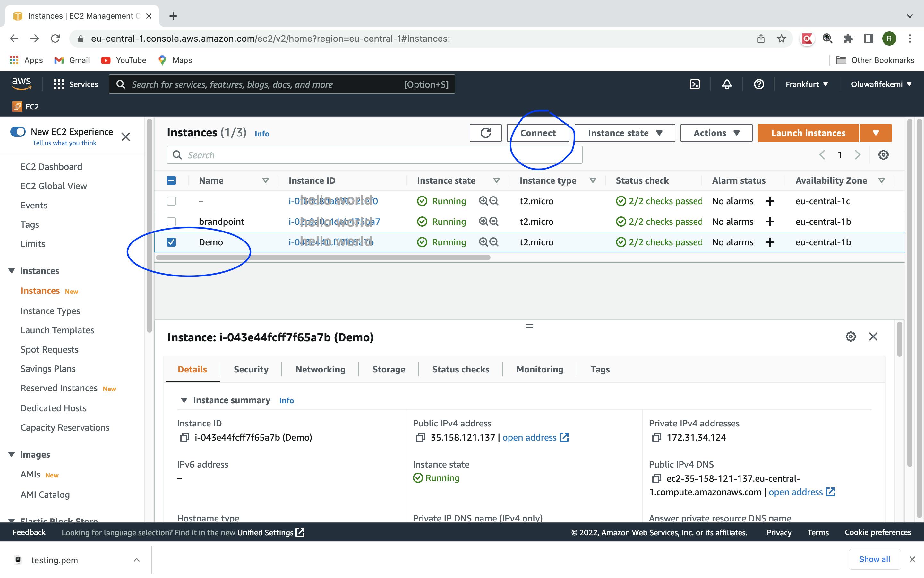Open instance details panel settings gear
Image resolution: width=924 pixels, height=578 pixels.
tap(850, 337)
